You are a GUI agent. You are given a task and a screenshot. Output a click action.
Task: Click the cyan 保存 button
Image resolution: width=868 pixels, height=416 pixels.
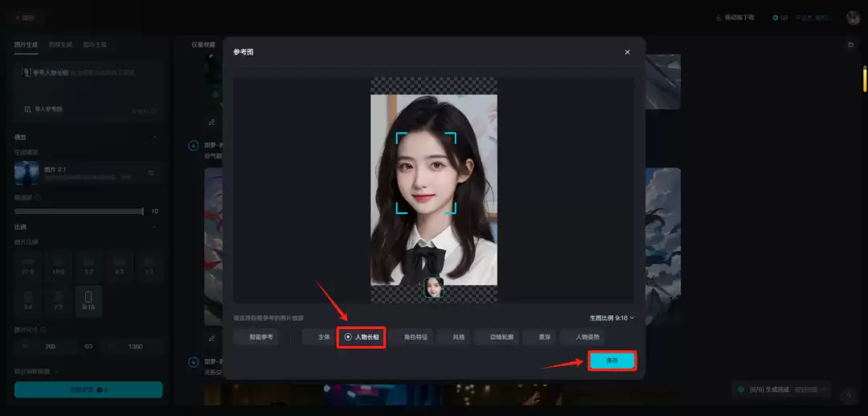point(612,360)
